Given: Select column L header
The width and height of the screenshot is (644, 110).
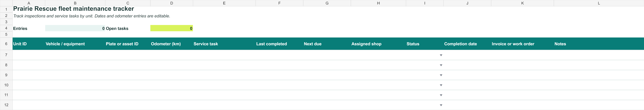Looking at the screenshot, I should pyautogui.click(x=599, y=3).
